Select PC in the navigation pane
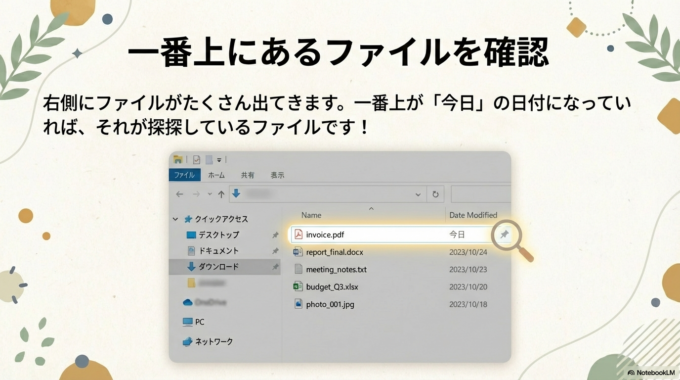 pos(199,322)
